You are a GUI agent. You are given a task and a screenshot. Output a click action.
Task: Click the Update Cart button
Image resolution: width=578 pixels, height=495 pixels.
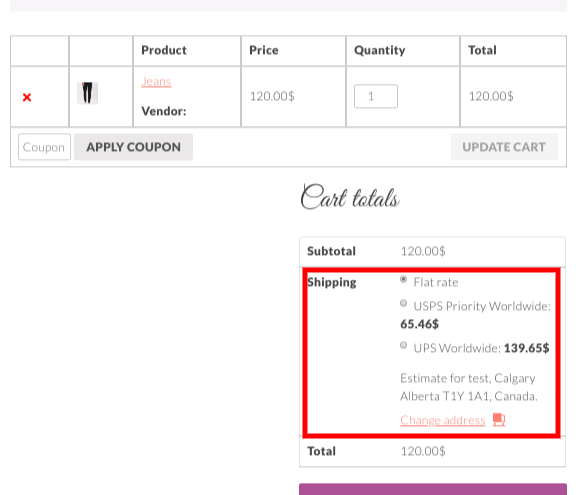point(504,147)
